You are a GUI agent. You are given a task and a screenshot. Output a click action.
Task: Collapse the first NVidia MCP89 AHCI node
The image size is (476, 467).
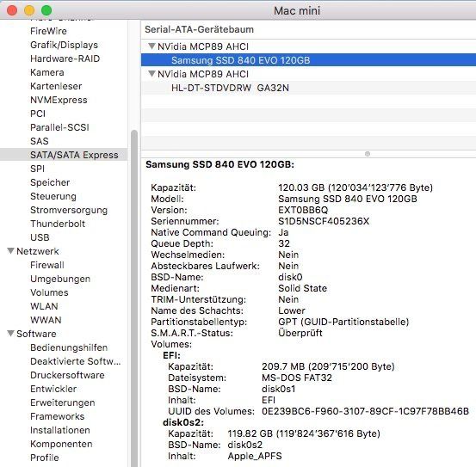[151, 46]
